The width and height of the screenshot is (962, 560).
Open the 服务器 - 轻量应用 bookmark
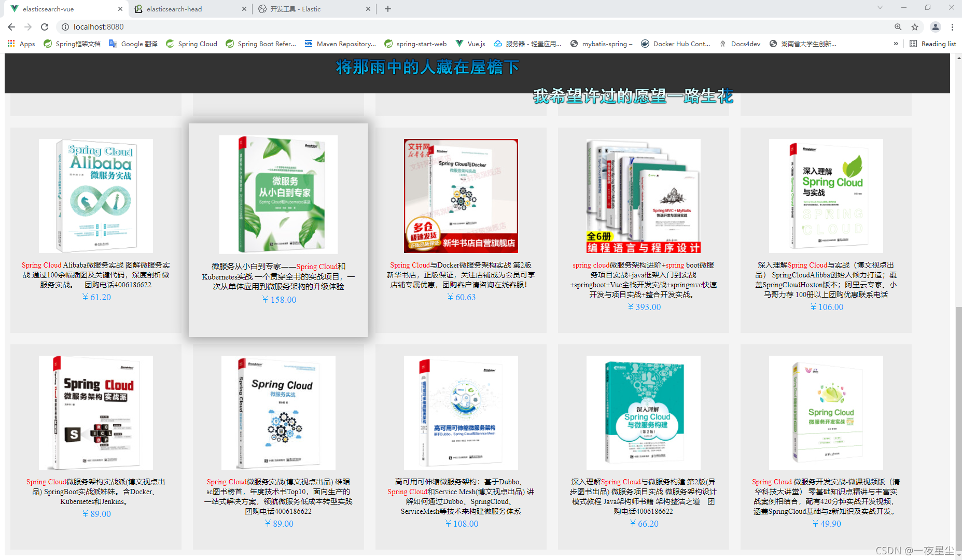[x=527, y=44]
